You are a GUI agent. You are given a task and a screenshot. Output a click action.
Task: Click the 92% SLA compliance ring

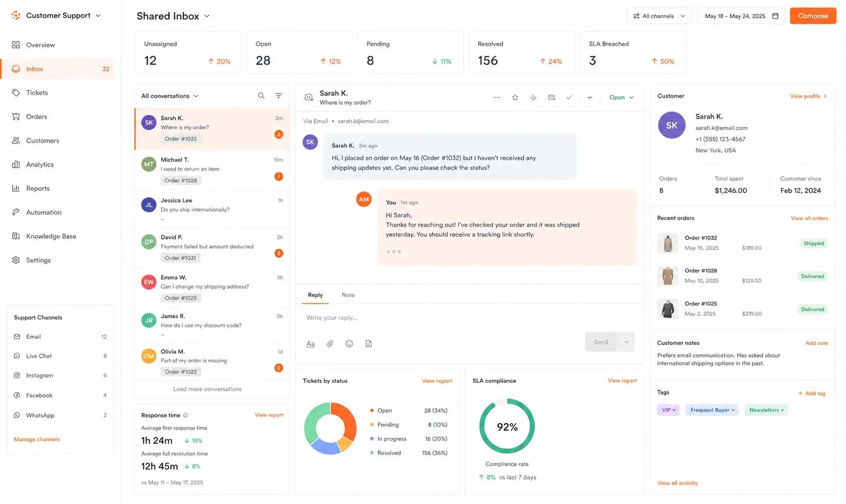tap(507, 426)
